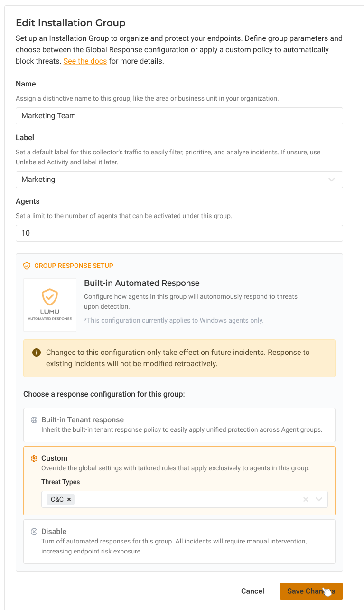Select the Disable automated responses option
The height and width of the screenshot is (610, 364).
(x=179, y=541)
